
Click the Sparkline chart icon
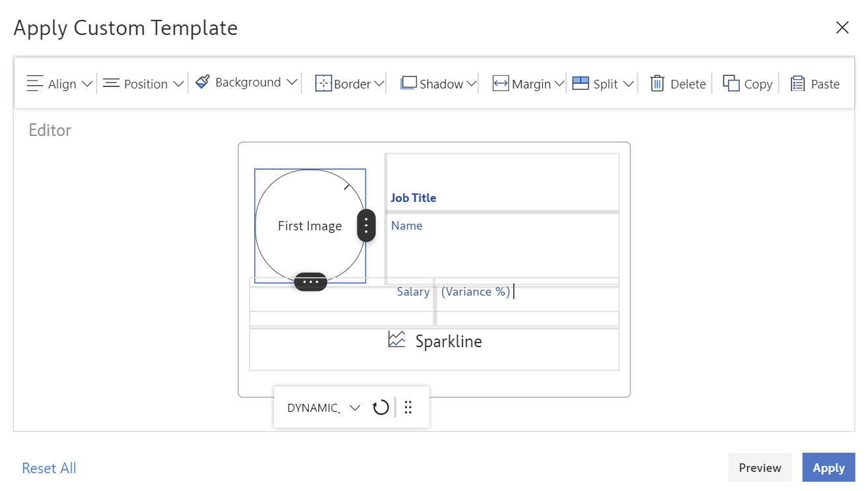396,340
